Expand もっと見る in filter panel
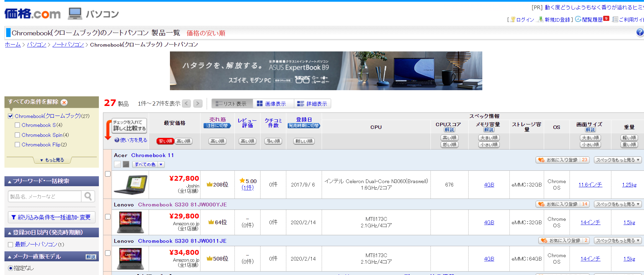The width and height of the screenshot is (644, 275). coord(52,160)
